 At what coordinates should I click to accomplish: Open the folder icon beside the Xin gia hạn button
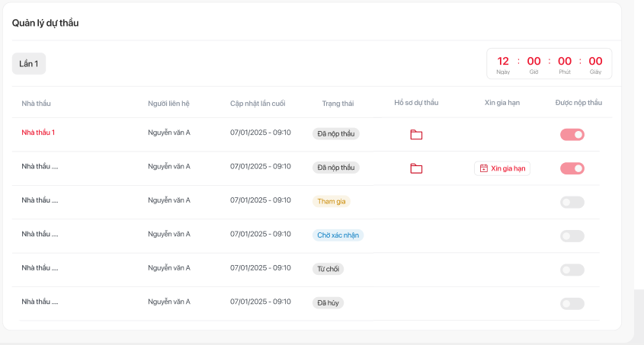pos(416,168)
